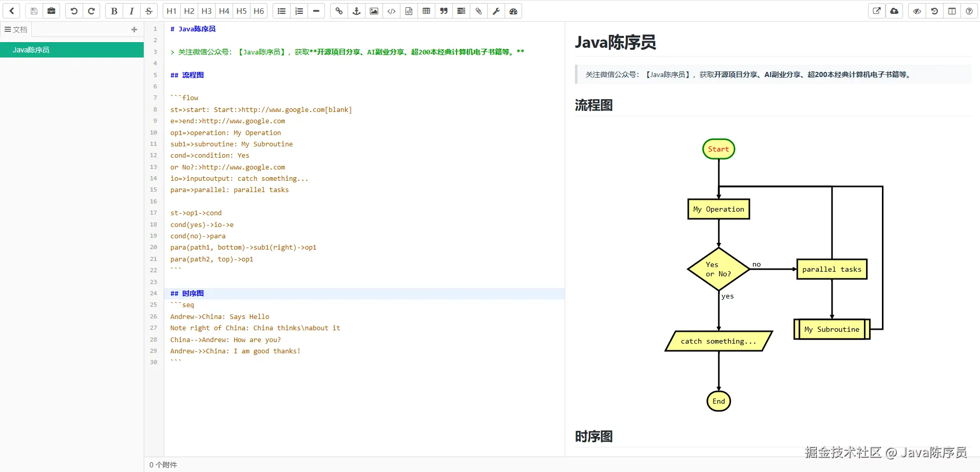Viewport: 980px width, 472px height.
Task: Click the My Subroutine flowchart box
Action: [x=832, y=329]
